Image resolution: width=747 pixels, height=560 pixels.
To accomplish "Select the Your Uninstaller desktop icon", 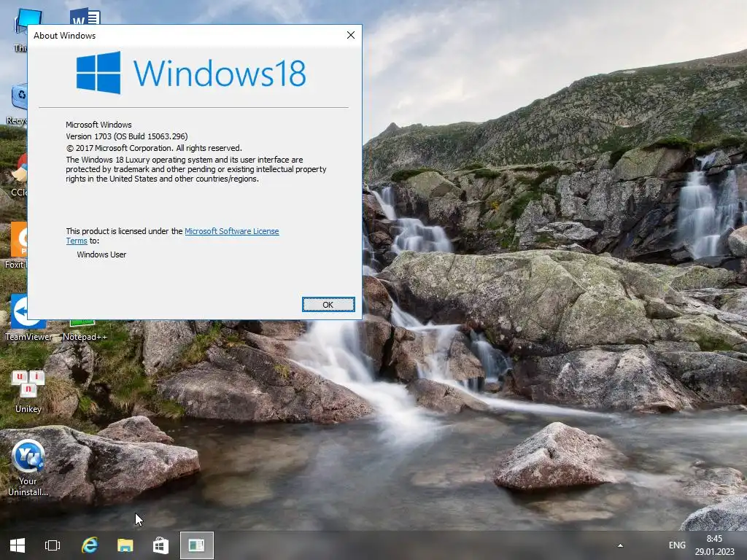I will [28, 467].
